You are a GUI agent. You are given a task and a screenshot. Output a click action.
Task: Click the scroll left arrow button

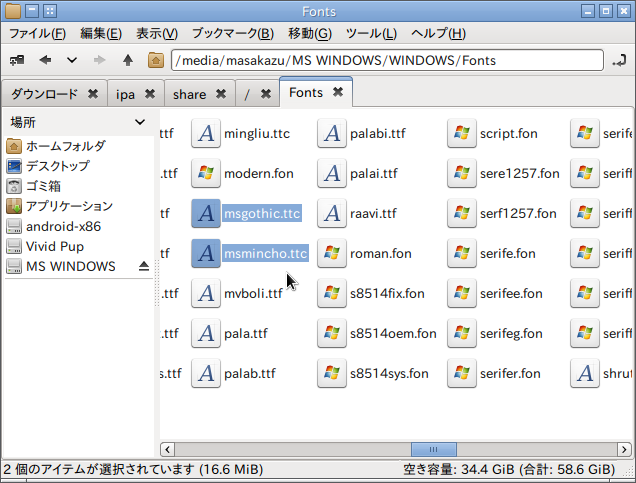pos(167,449)
